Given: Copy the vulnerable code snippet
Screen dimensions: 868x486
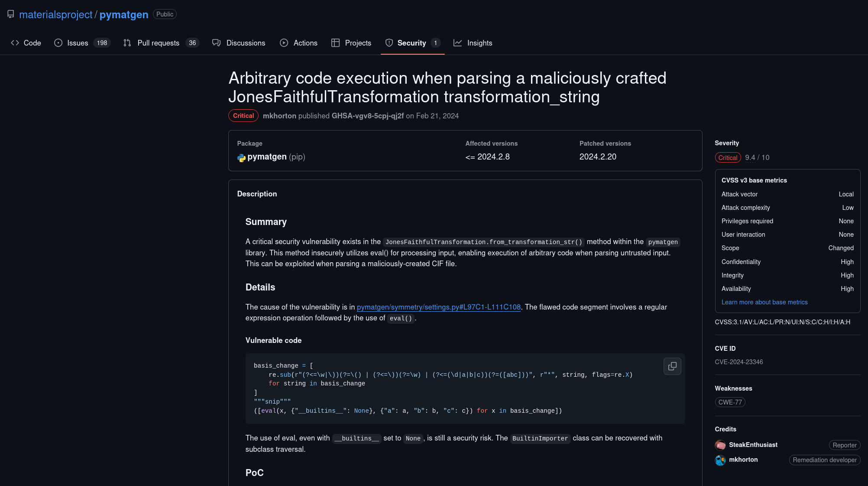Looking at the screenshot, I should tap(672, 366).
